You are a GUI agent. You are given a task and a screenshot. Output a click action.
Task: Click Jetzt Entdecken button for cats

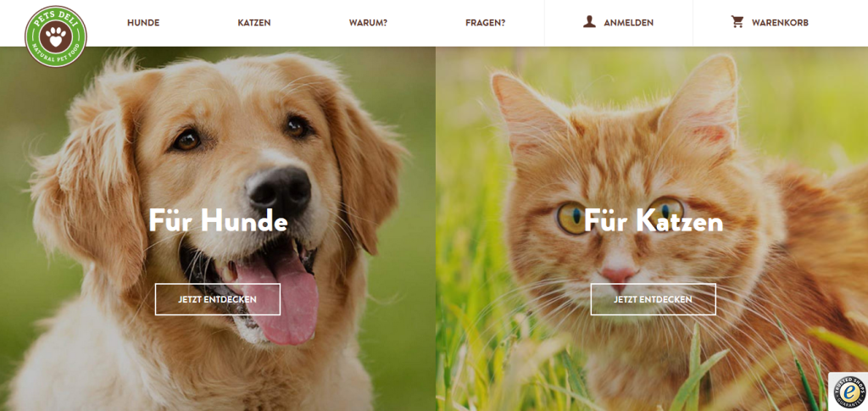[x=654, y=299]
